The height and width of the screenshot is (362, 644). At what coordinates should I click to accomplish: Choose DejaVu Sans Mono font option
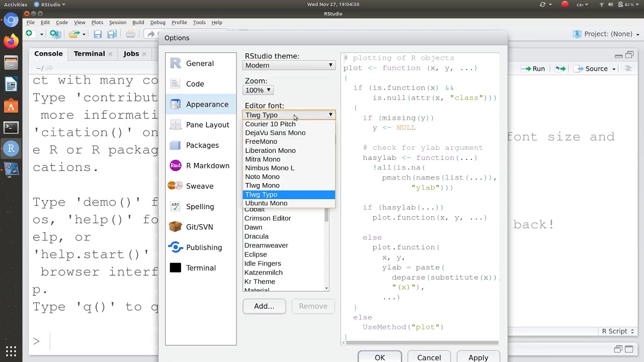pyautogui.click(x=289, y=133)
